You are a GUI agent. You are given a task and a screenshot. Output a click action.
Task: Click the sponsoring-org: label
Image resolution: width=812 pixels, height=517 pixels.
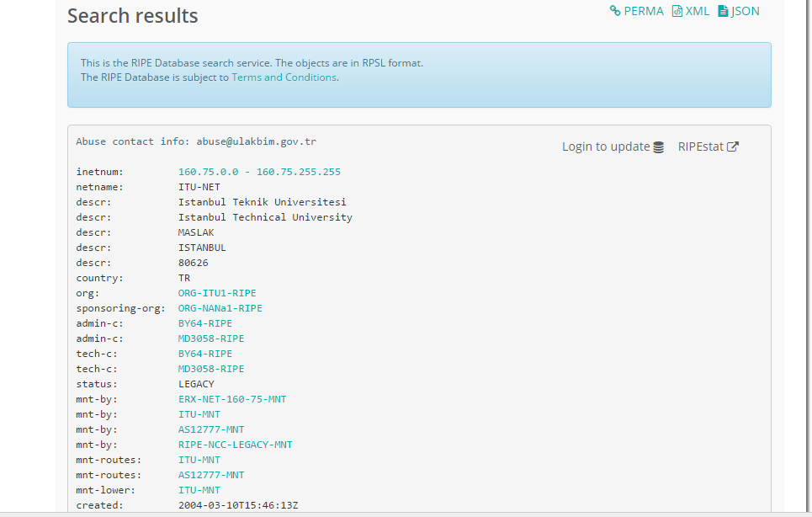[x=120, y=308]
